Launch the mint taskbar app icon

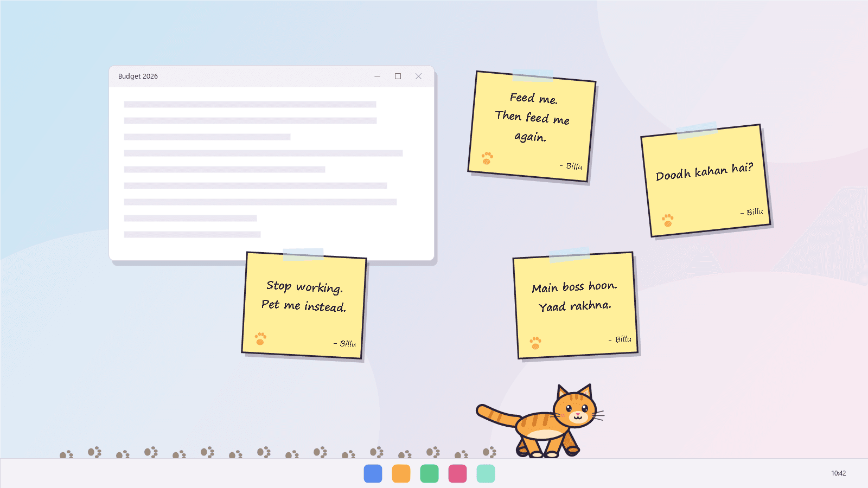pos(486,473)
